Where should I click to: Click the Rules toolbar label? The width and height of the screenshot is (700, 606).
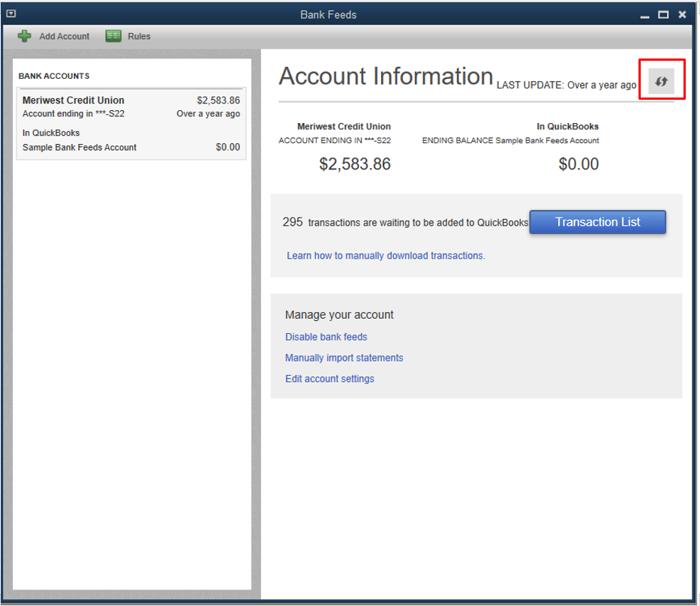[x=139, y=36]
